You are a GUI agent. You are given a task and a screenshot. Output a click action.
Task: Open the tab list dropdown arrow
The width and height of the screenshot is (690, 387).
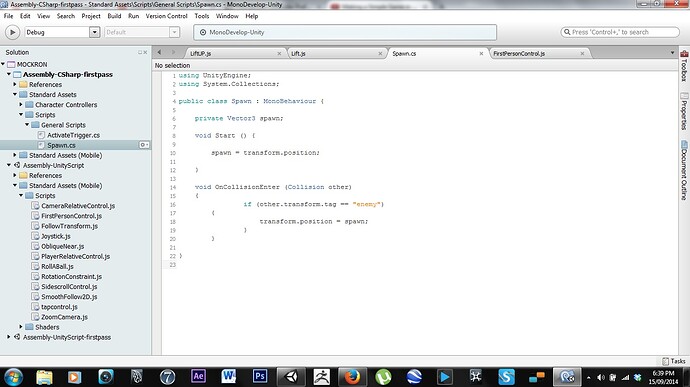[672, 53]
